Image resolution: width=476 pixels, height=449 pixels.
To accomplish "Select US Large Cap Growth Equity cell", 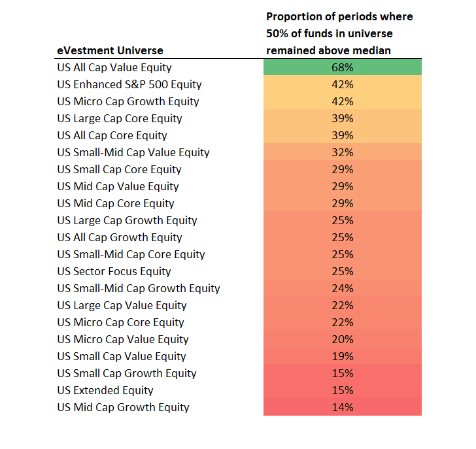I will click(127, 220).
